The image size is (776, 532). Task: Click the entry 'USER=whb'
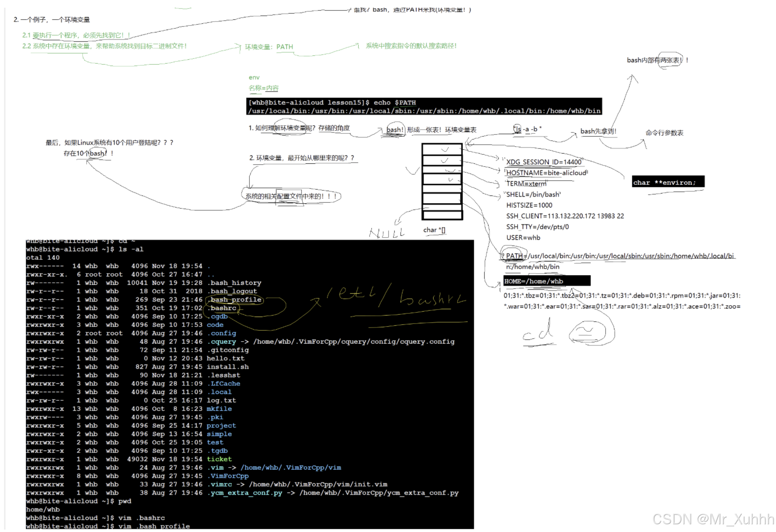tap(523, 237)
